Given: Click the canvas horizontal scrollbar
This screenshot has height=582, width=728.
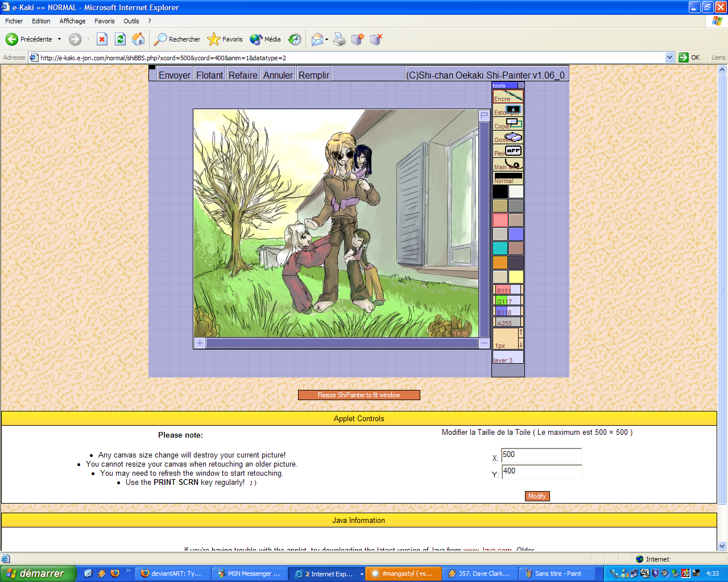Looking at the screenshot, I should [x=342, y=343].
